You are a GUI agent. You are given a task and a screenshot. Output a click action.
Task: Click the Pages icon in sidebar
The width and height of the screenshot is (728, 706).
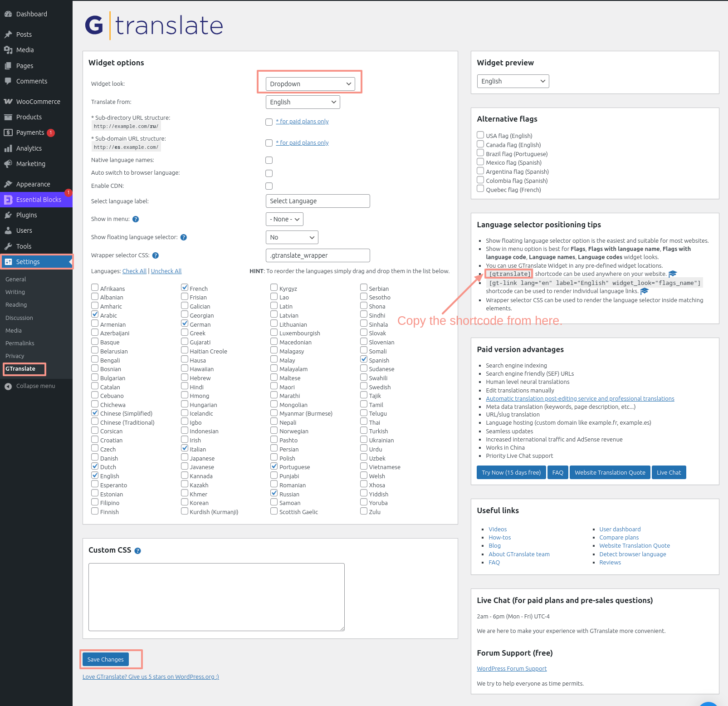click(x=8, y=66)
